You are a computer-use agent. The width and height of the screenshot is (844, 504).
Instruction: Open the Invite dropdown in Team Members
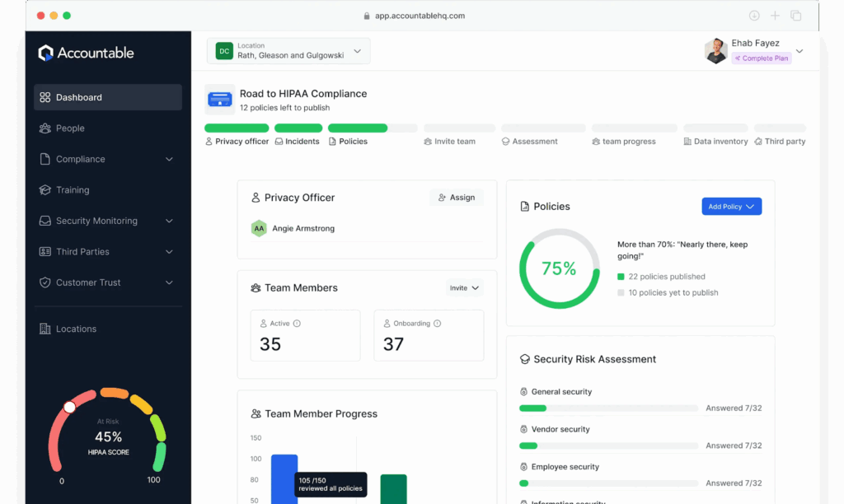[464, 288]
